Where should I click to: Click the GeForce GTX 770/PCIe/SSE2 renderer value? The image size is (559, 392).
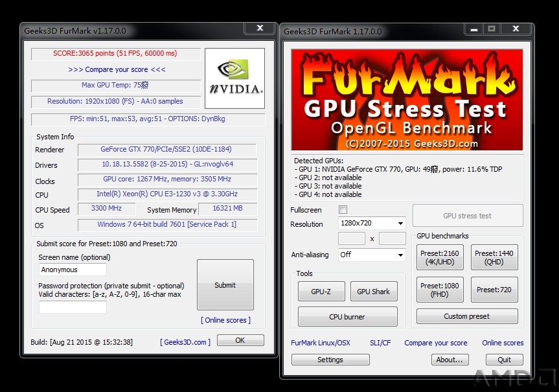click(166, 149)
